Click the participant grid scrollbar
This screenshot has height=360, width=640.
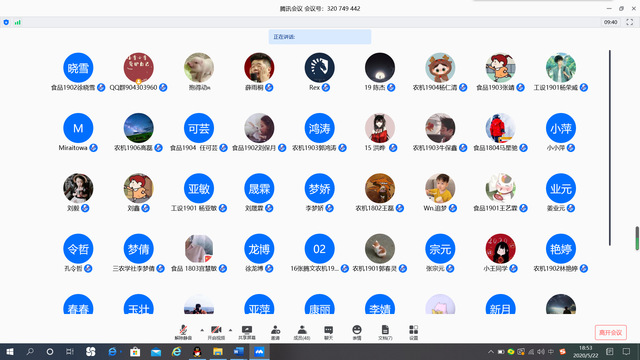pyautogui.click(x=610, y=148)
